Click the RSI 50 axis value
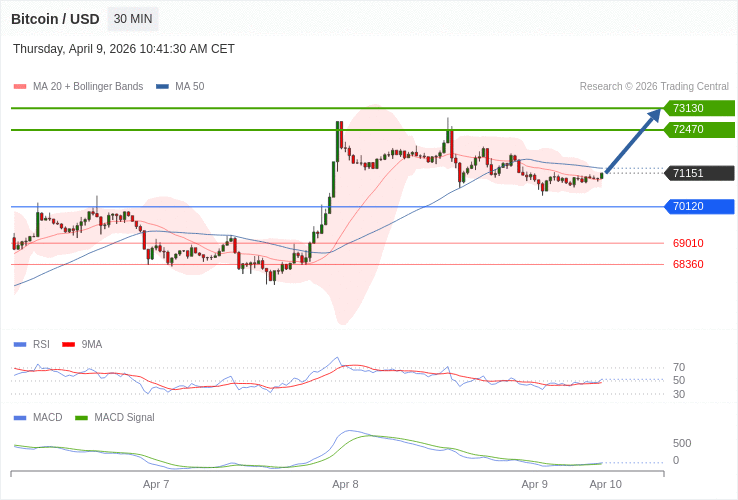 point(679,380)
